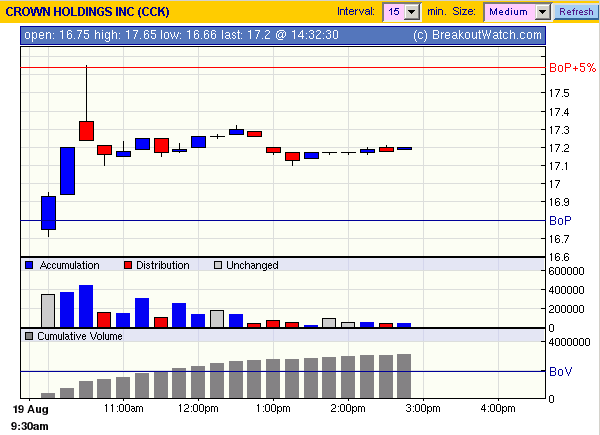Click the 12:00pm time axis label

[198, 409]
